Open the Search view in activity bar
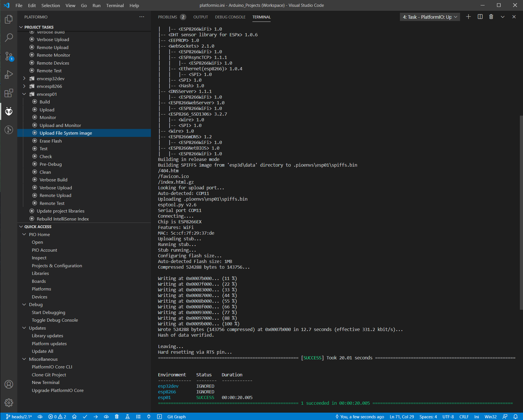 [x=9, y=37]
